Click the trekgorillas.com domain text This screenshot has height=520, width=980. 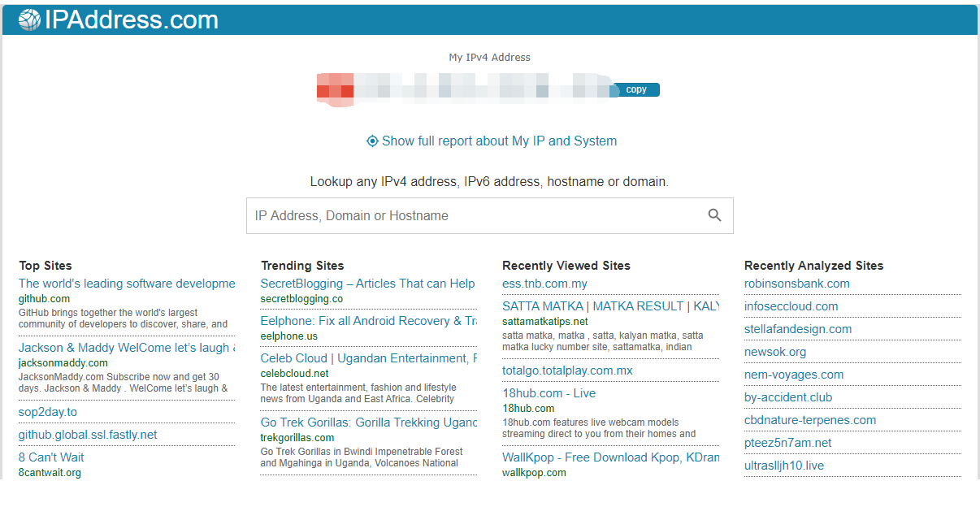click(297, 438)
